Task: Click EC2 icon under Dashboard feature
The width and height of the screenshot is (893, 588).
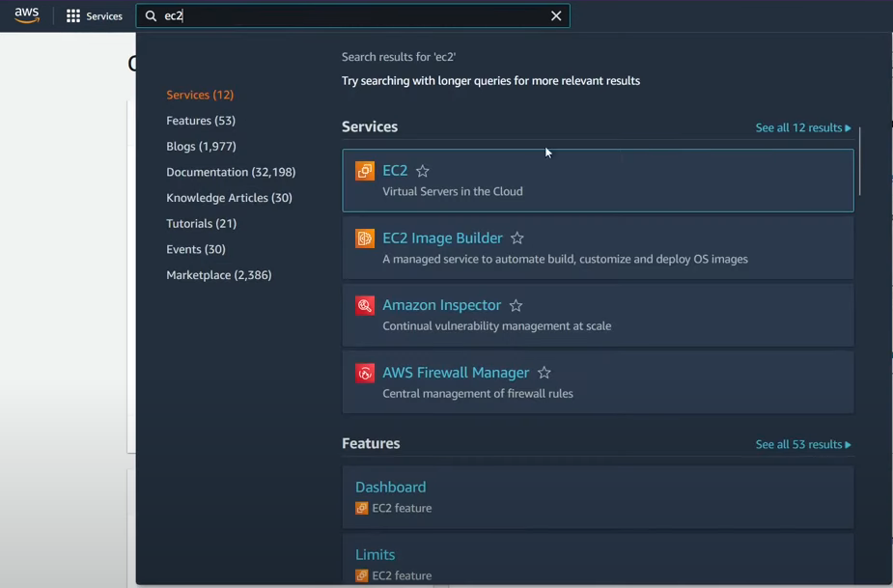Action: point(362,508)
